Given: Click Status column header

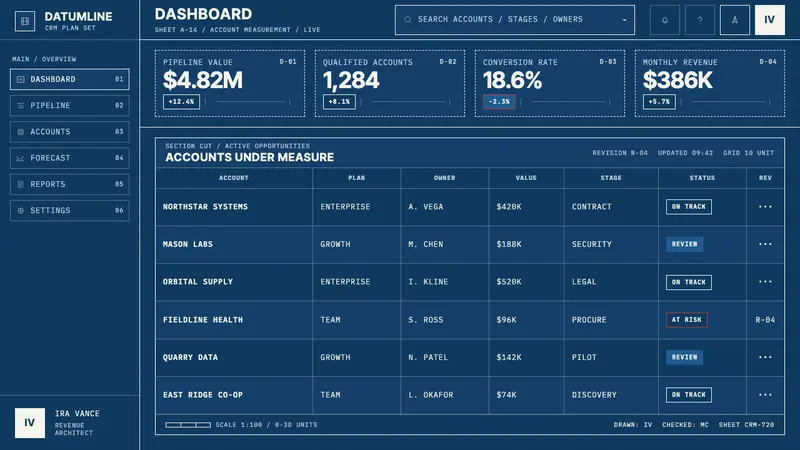Looking at the screenshot, I should point(702,178).
